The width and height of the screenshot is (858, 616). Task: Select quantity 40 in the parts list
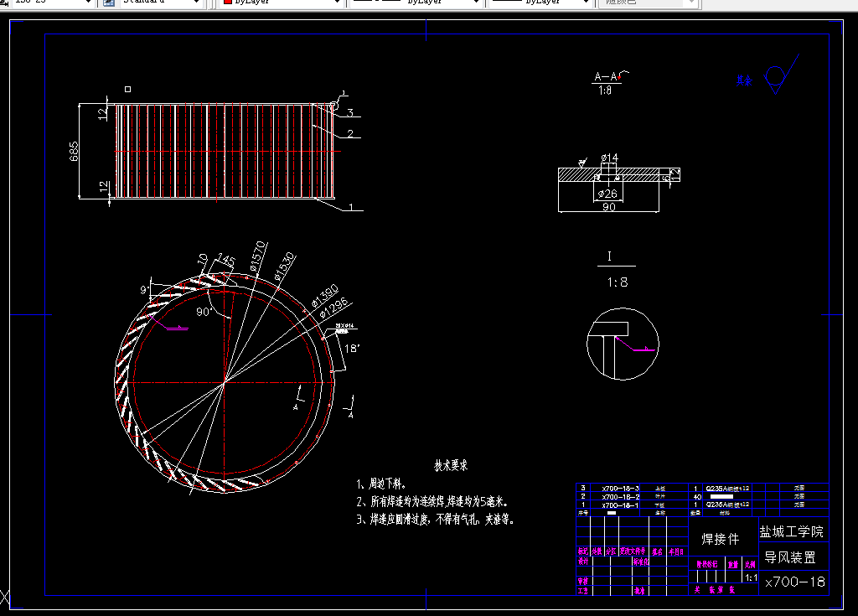point(697,497)
